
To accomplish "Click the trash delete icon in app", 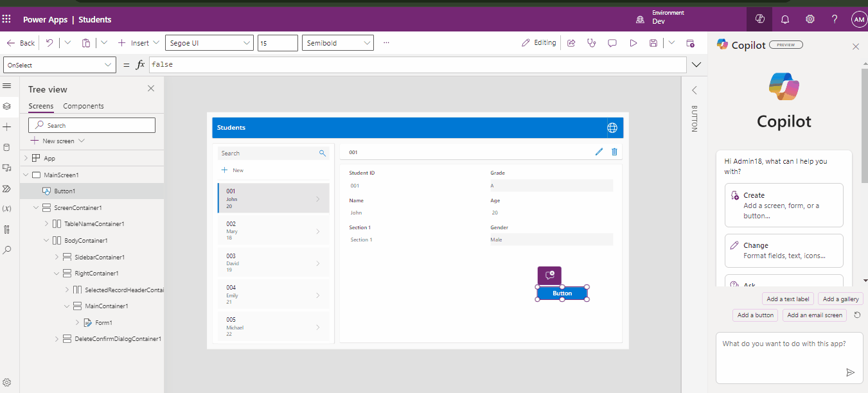I will coord(614,152).
